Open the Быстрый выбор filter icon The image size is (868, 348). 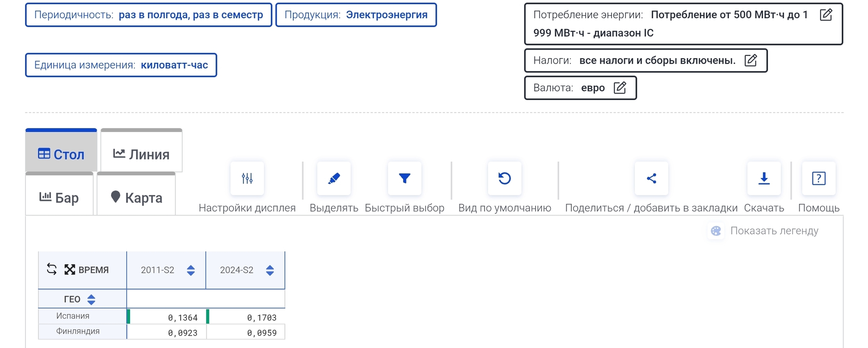pyautogui.click(x=405, y=178)
